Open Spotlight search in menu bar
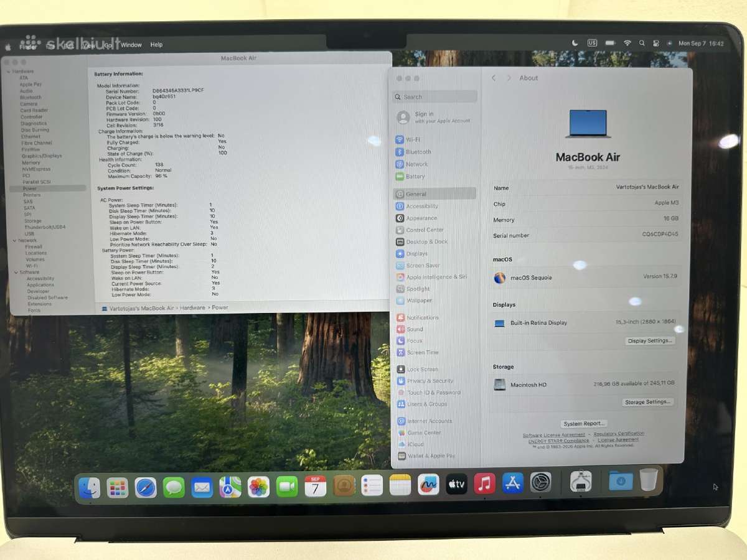 pyautogui.click(x=642, y=44)
